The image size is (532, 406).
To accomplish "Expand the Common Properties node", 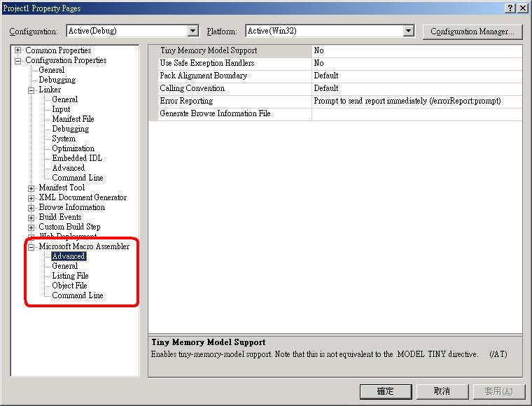I will tap(17, 50).
